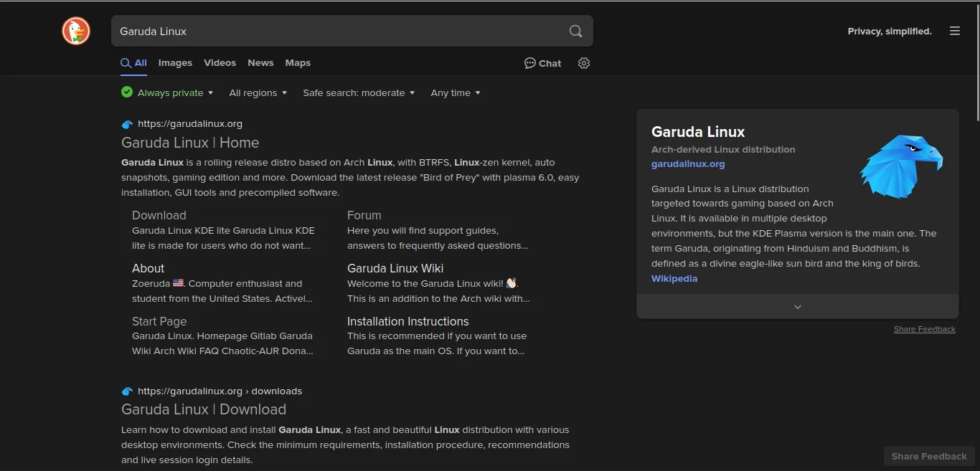Open the Garuda Linux Wiki sitelink
This screenshot has height=471, width=980.
pos(395,268)
